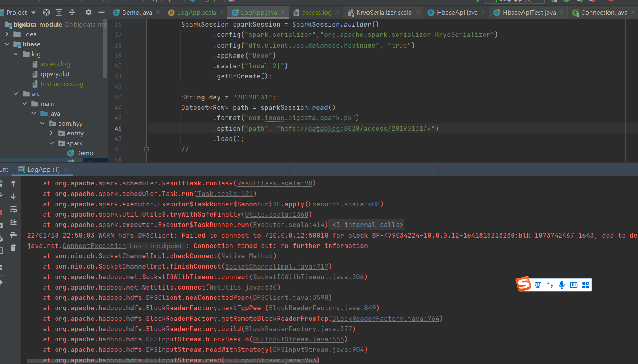
Task: Select qqwry.dat file in tree
Action: tap(55, 74)
